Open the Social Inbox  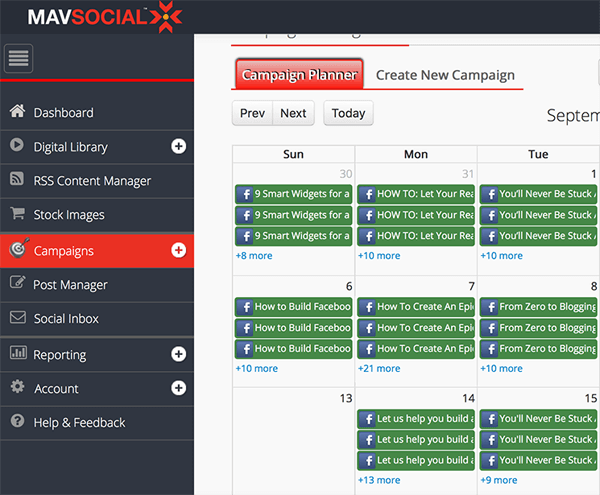[x=97, y=319]
